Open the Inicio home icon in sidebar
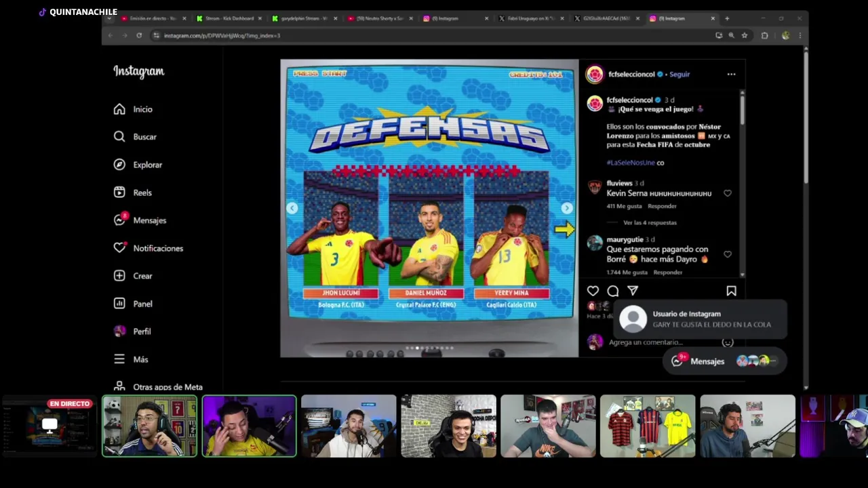This screenshot has width=868, height=488. (119, 109)
